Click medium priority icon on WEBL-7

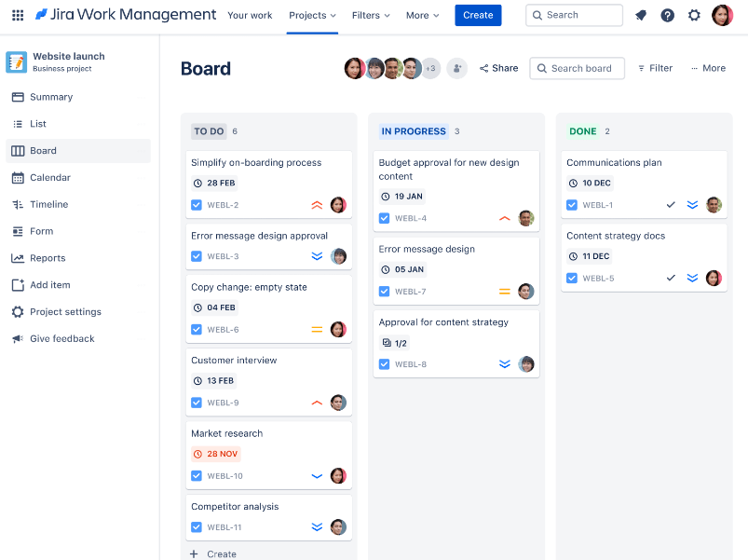(505, 292)
